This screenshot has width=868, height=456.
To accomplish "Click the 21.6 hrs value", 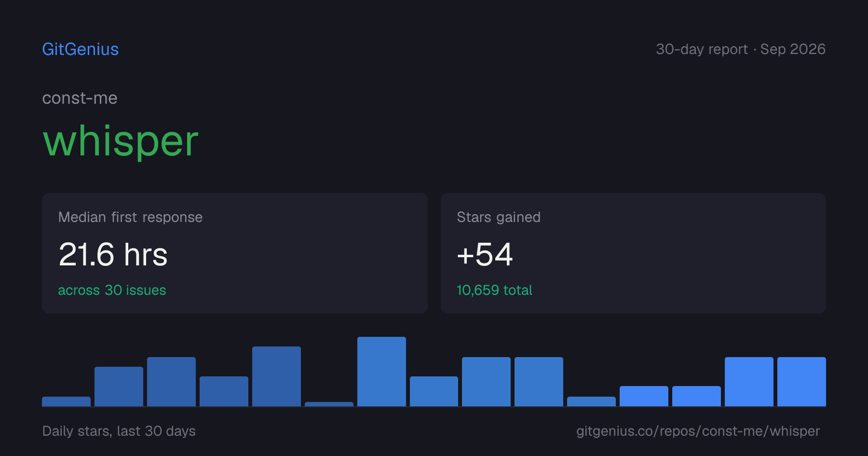I will click(x=113, y=254).
